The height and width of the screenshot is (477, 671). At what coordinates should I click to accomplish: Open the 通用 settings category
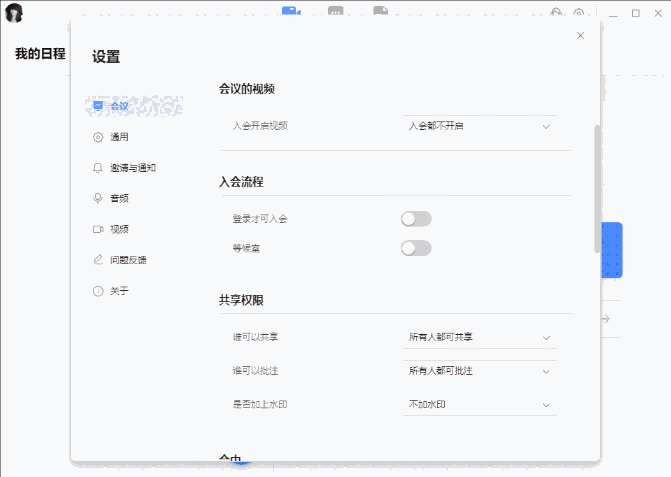[x=111, y=137]
